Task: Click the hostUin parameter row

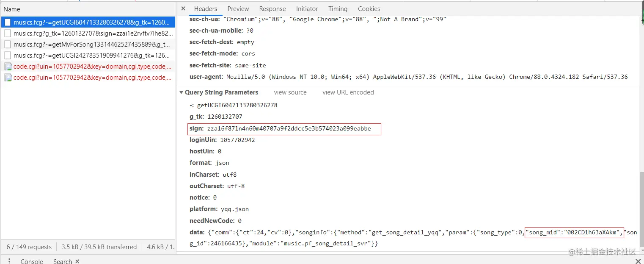Action: pyautogui.click(x=205, y=151)
